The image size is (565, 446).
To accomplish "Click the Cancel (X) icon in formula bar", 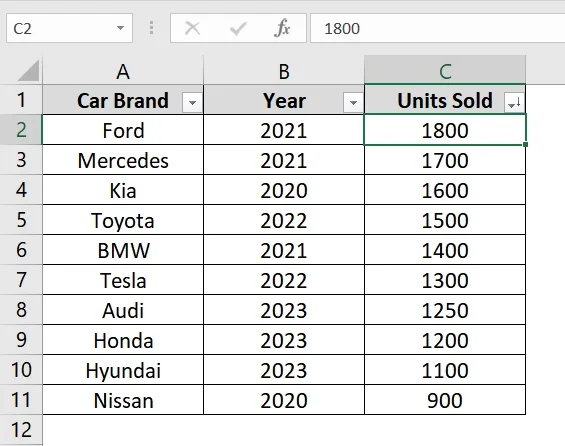I will point(192,28).
